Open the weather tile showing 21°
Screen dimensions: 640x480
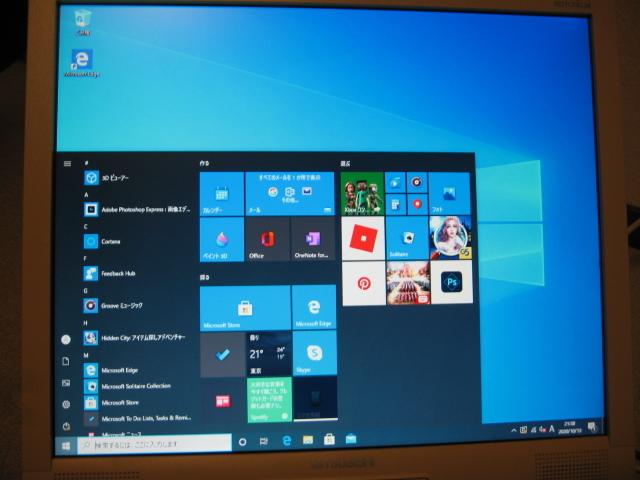pos(269,354)
